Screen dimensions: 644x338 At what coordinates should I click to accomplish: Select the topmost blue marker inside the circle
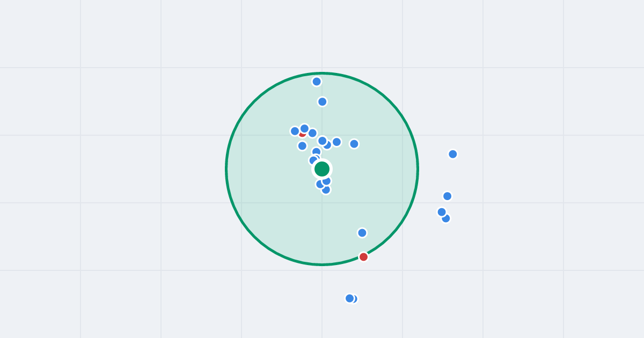click(x=317, y=82)
